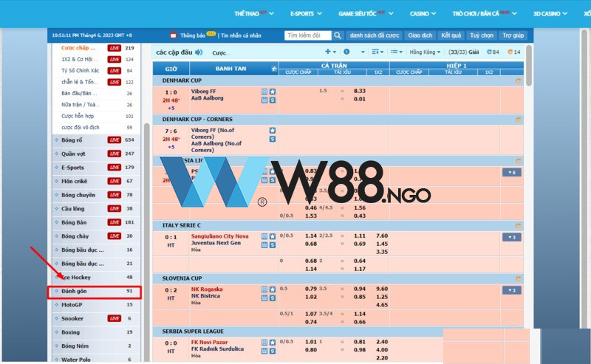The height and width of the screenshot is (364, 591).
Task: Expand the Bóng rổ sport category
Action: pyautogui.click(x=96, y=140)
